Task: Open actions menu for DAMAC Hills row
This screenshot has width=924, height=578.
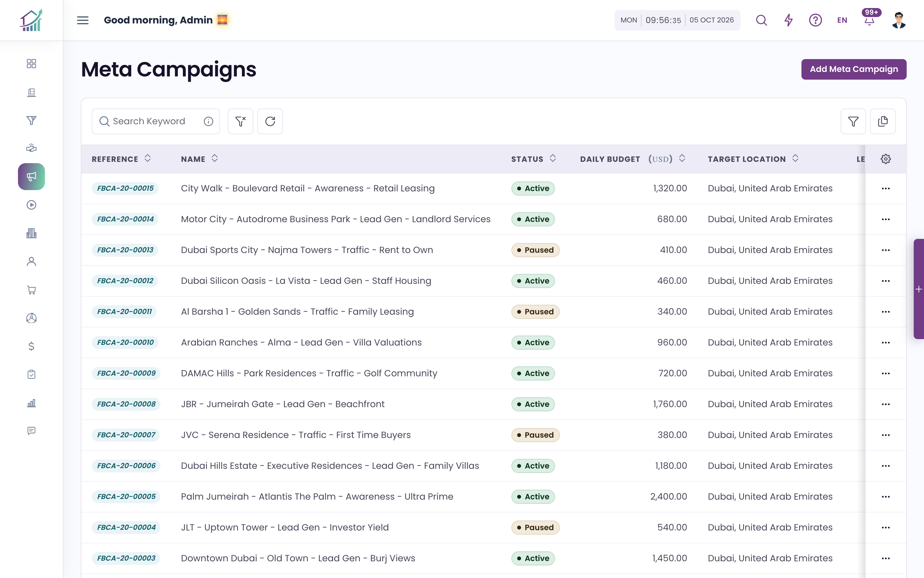Action: tap(886, 373)
